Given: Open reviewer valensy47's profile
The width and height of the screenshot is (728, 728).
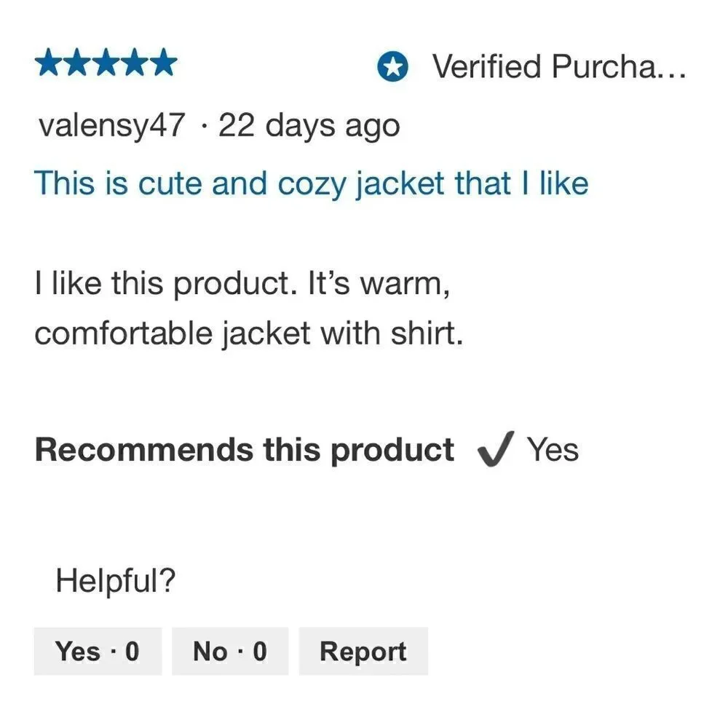Looking at the screenshot, I should coord(111,127).
